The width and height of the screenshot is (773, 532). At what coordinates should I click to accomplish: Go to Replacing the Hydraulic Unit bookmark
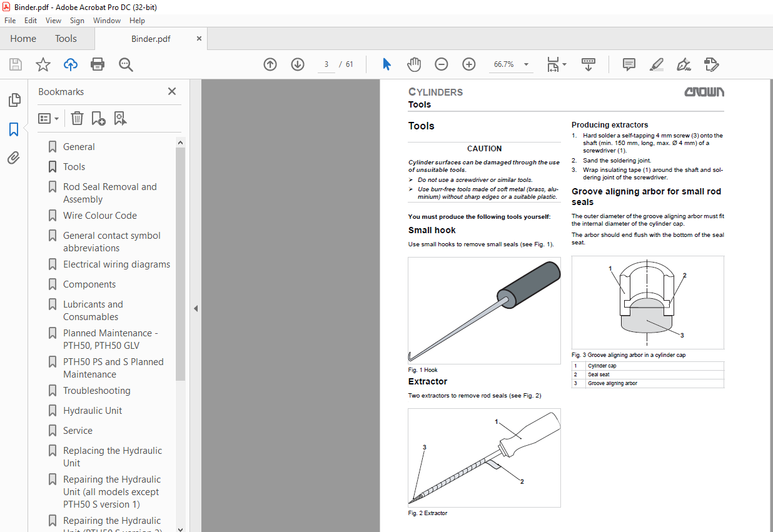[x=112, y=457]
